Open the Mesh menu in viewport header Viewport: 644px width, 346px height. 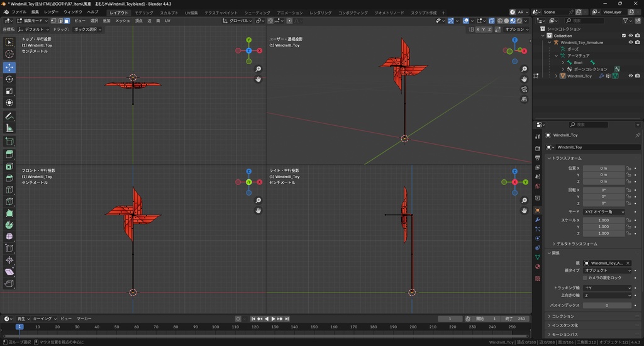pos(123,21)
